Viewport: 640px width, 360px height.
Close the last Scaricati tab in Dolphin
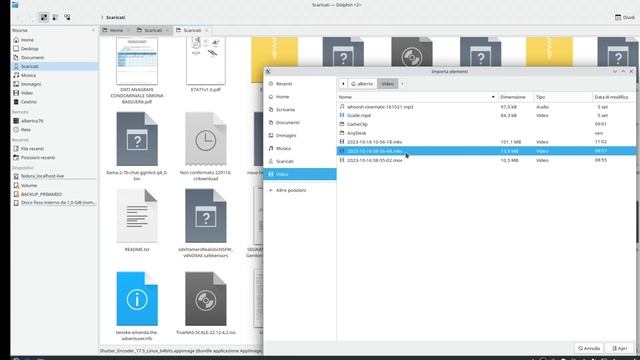tap(207, 30)
